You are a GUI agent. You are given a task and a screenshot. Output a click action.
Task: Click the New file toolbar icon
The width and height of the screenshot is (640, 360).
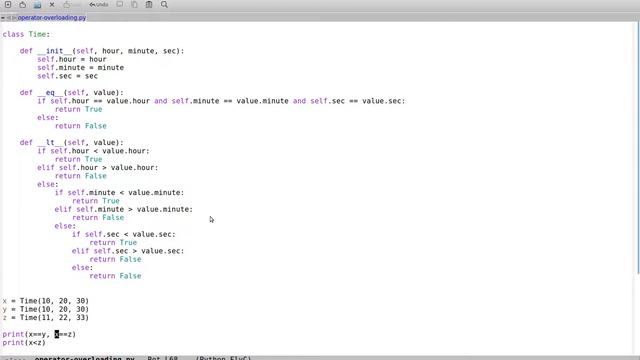[x=8, y=4]
